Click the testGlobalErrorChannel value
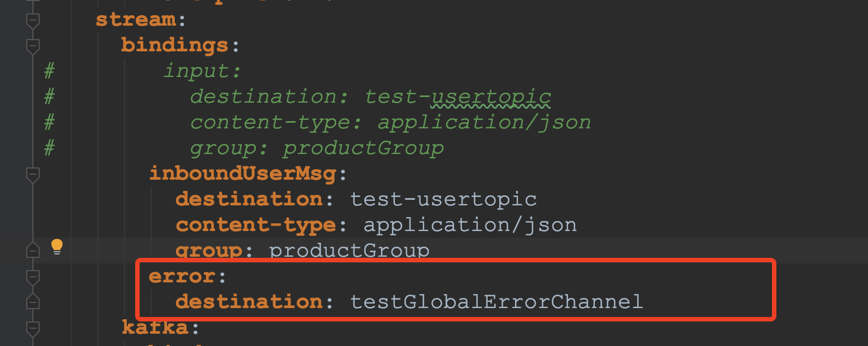868x346 pixels. tap(497, 302)
